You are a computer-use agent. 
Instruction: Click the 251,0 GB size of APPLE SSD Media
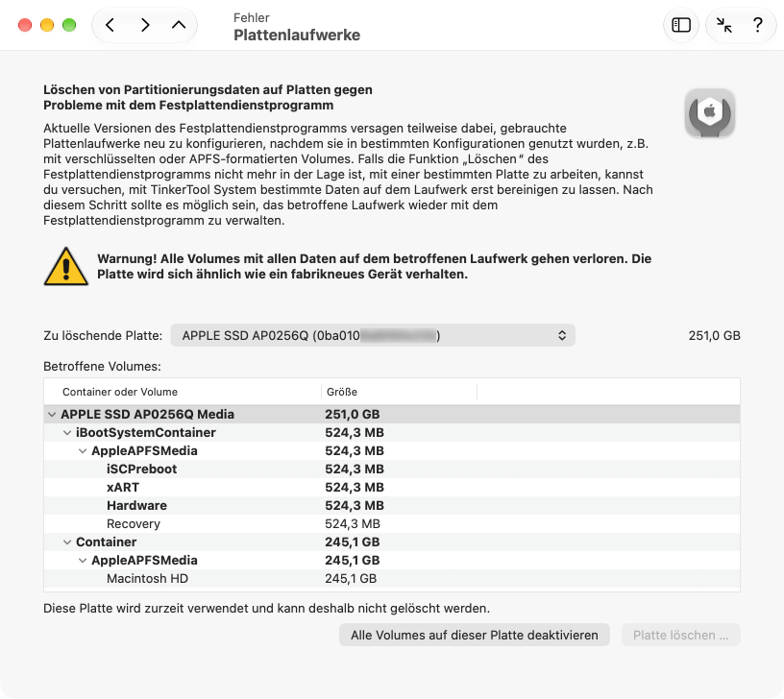353,414
